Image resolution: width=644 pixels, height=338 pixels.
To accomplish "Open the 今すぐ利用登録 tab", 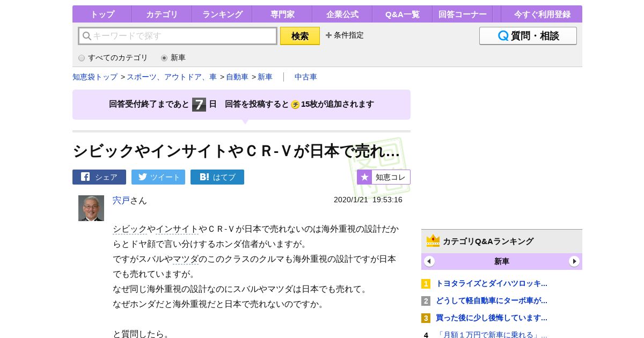I will 542,14.
